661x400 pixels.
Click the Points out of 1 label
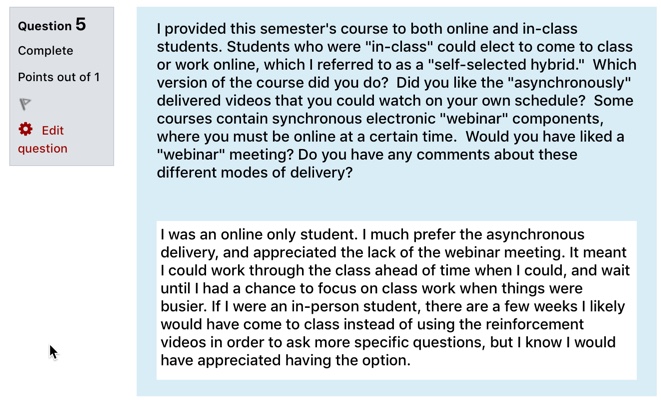[59, 77]
